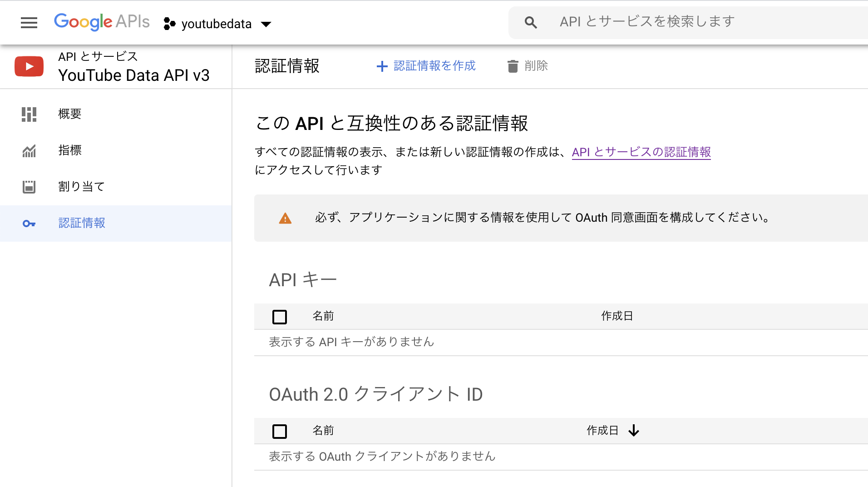The width and height of the screenshot is (868, 487).
Task: Click the 概要 dashboard icon
Action: [29, 114]
